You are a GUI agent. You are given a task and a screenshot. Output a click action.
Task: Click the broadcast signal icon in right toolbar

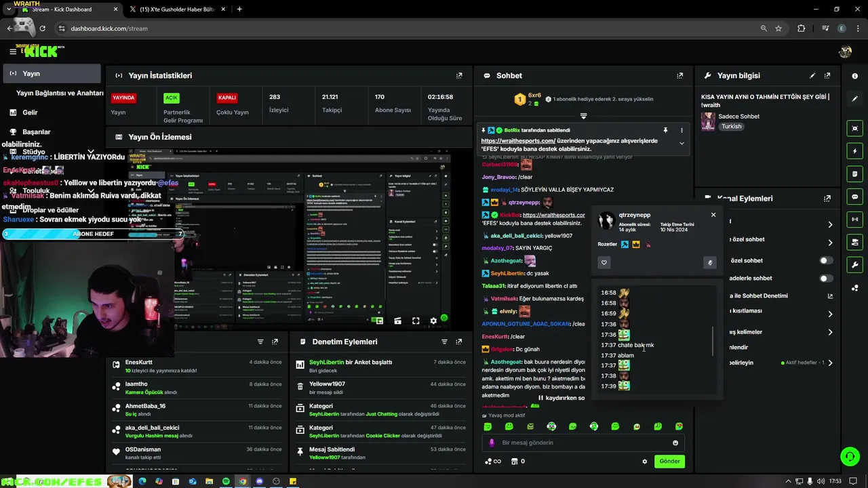tap(854, 220)
